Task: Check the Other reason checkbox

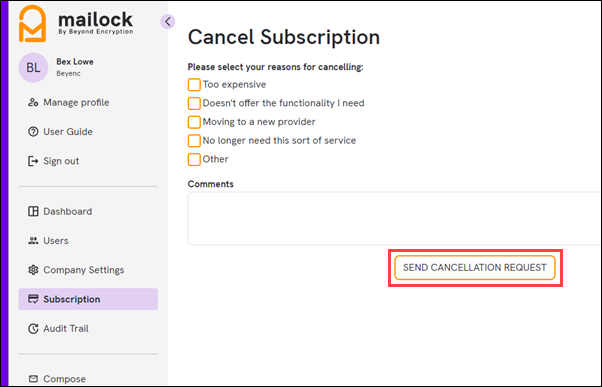Action: point(194,159)
